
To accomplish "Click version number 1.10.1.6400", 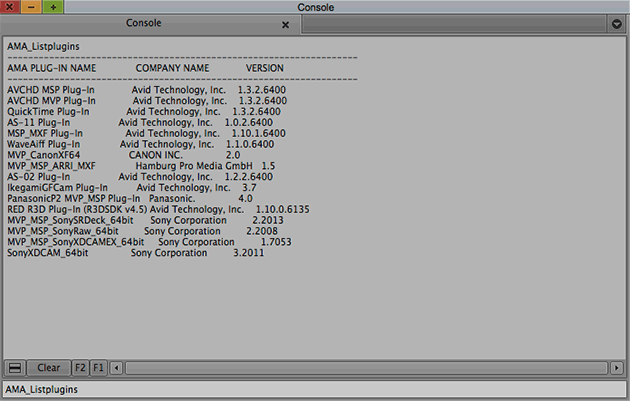I will click(259, 133).
